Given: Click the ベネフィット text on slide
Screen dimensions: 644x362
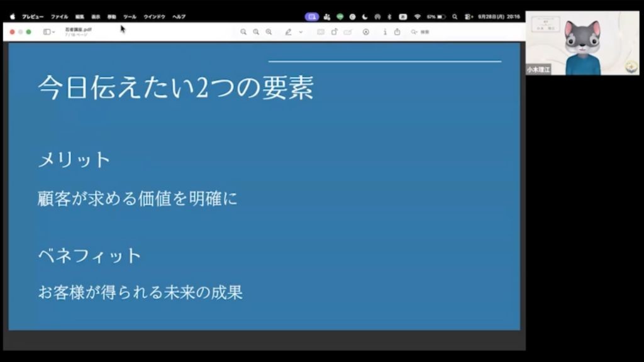Looking at the screenshot, I should pos(89,255).
